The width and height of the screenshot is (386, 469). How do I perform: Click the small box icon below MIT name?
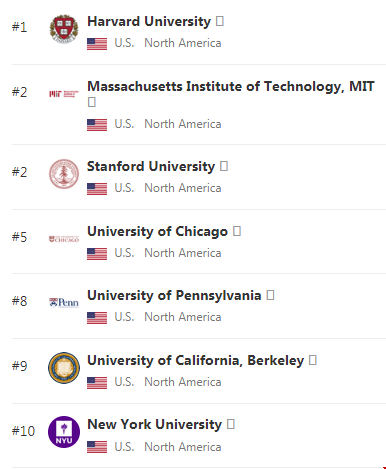pyautogui.click(x=92, y=102)
